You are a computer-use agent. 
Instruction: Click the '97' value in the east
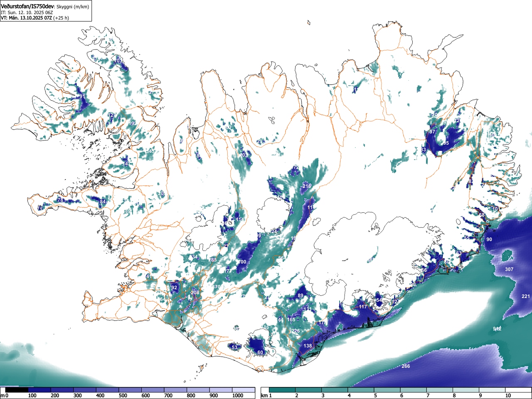(432, 132)
